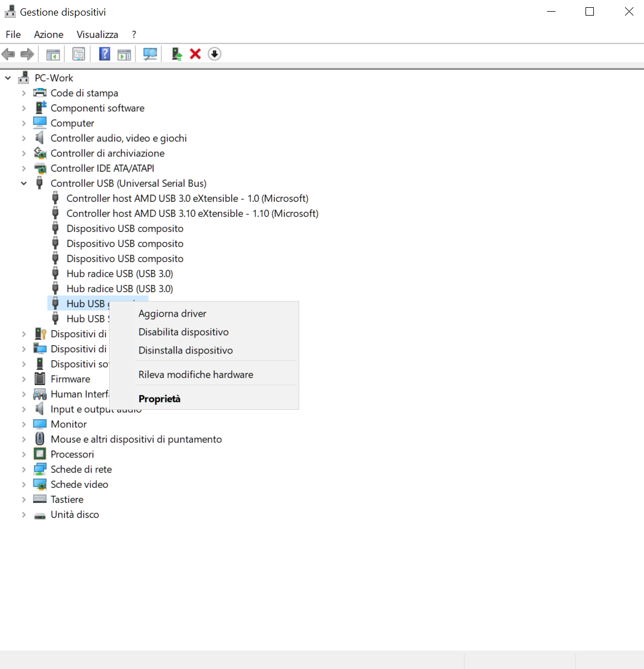This screenshot has width=644, height=669.
Task: Click the scan for hardware changes monitor icon
Action: point(150,54)
